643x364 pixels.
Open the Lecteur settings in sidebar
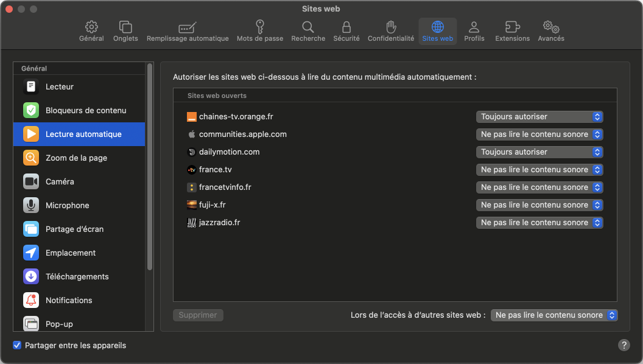pyautogui.click(x=59, y=87)
